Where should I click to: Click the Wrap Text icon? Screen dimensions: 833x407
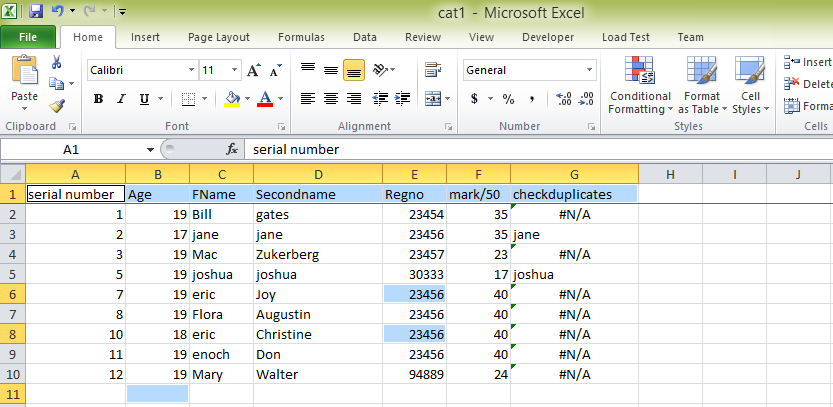pos(433,70)
